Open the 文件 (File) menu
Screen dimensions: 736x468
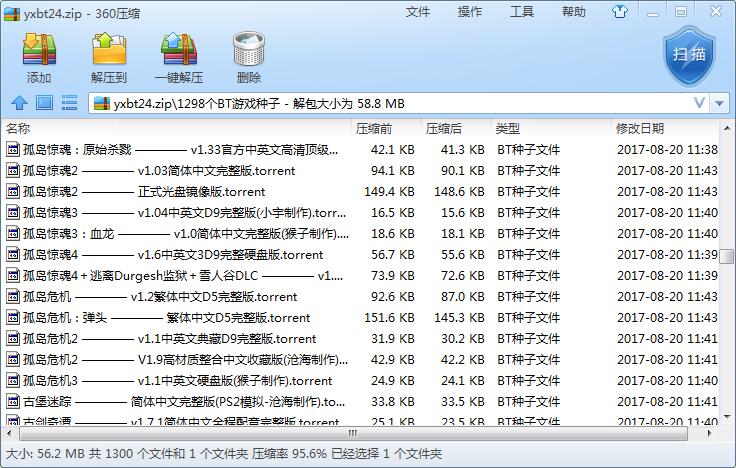click(x=418, y=12)
